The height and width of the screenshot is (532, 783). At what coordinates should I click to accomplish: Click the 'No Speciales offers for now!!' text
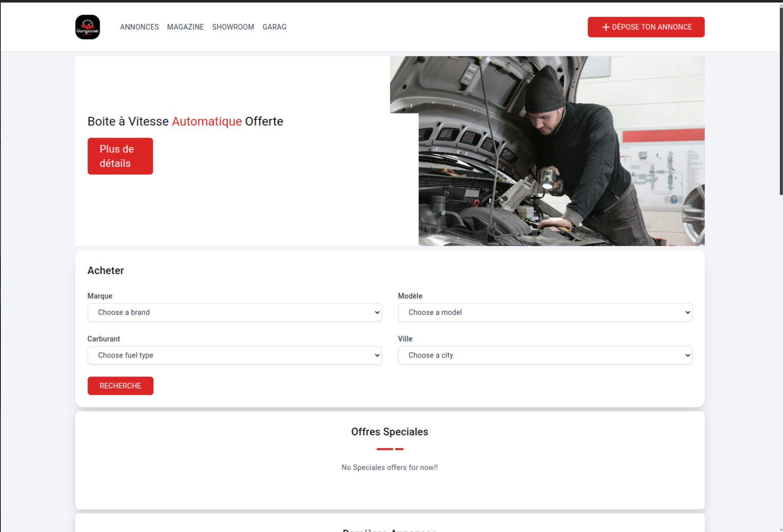(x=389, y=467)
